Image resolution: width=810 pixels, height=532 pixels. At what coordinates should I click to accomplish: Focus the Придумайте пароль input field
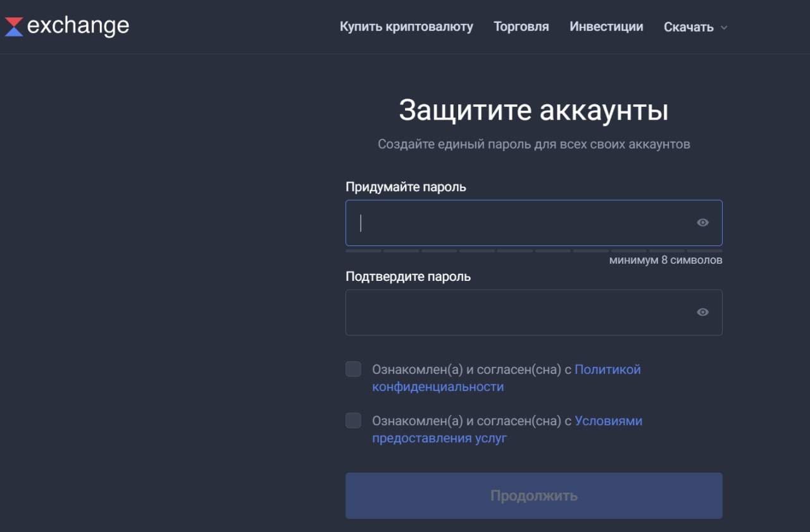533,223
